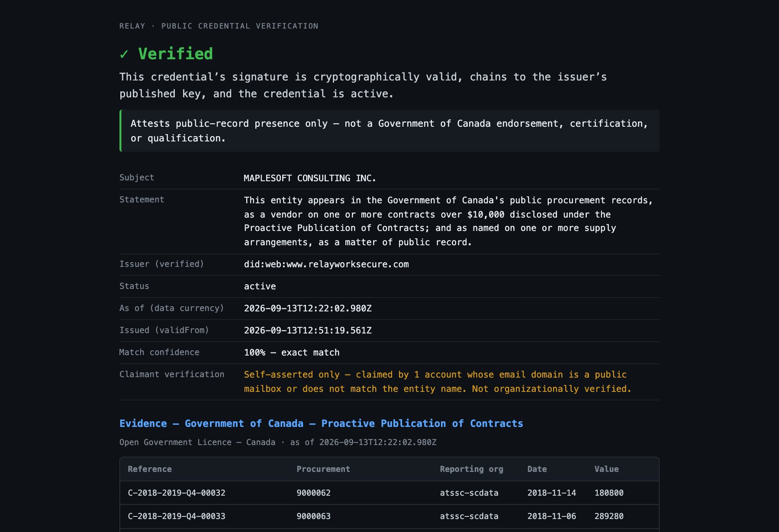The width and height of the screenshot is (779, 532).
Task: Click the Claimant verification label
Action: coord(172,374)
